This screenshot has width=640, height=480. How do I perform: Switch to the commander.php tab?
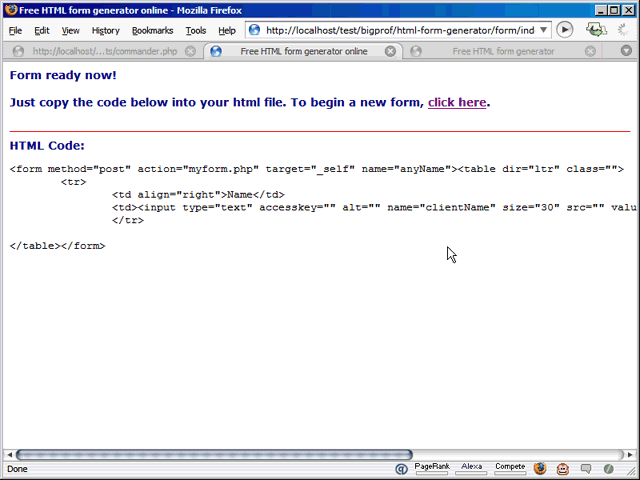coord(104,51)
